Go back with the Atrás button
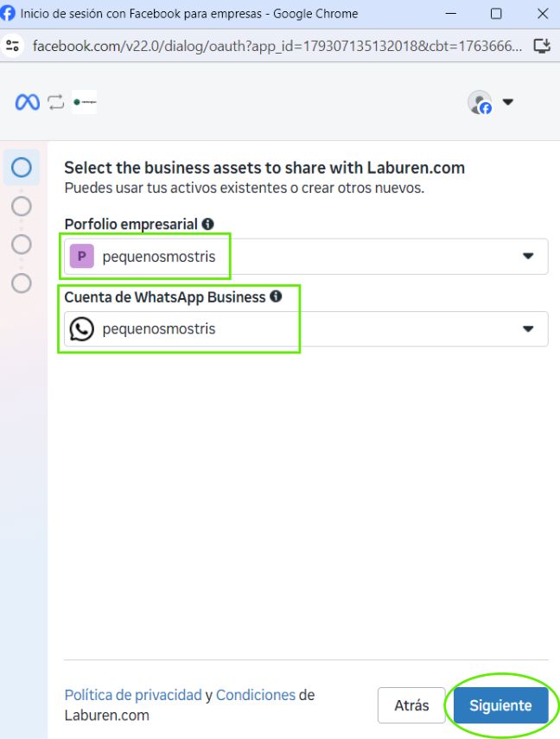This screenshot has height=739, width=560. pyautogui.click(x=411, y=705)
